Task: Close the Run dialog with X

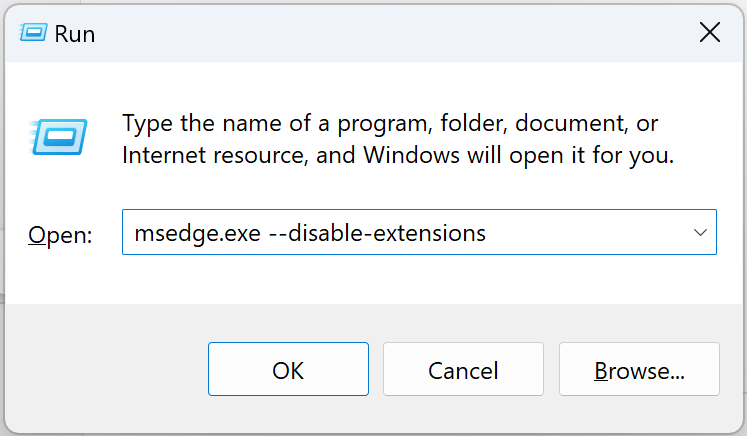Action: pyautogui.click(x=709, y=33)
